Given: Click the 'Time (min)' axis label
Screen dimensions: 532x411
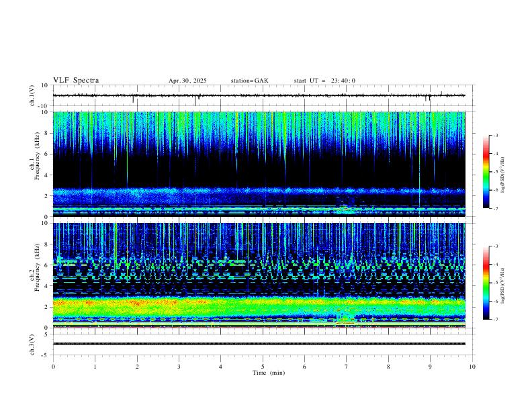Looking at the screenshot, I should point(269,373).
